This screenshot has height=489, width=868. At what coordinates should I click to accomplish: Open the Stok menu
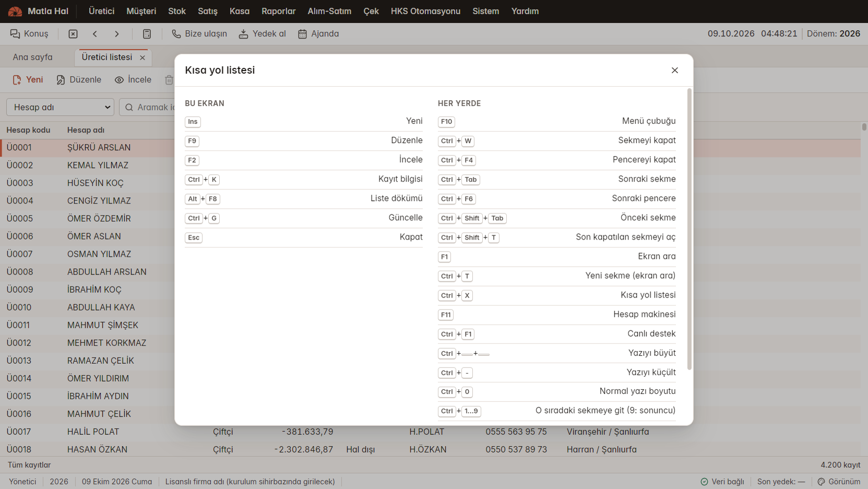177,11
